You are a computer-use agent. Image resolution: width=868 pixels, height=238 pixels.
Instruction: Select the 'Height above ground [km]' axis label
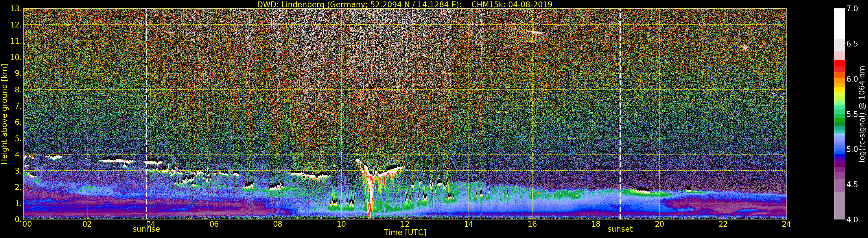point(4,114)
